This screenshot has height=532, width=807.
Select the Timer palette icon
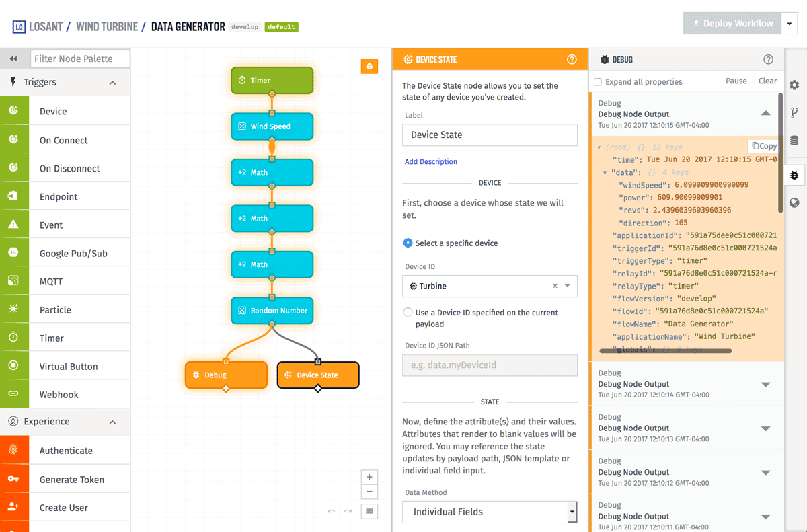14,338
